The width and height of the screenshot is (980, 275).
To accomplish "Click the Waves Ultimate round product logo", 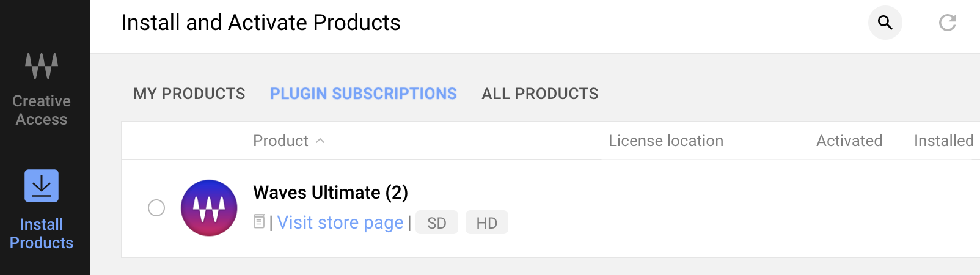I will click(209, 208).
